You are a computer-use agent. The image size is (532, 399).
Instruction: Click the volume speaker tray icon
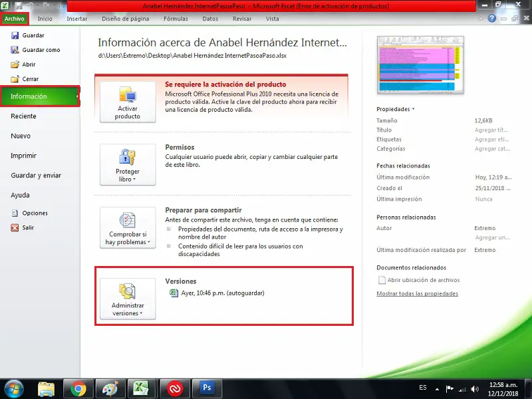(x=475, y=389)
